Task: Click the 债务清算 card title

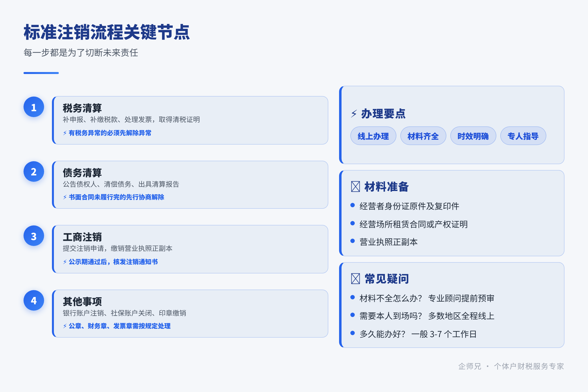Action: (x=82, y=173)
